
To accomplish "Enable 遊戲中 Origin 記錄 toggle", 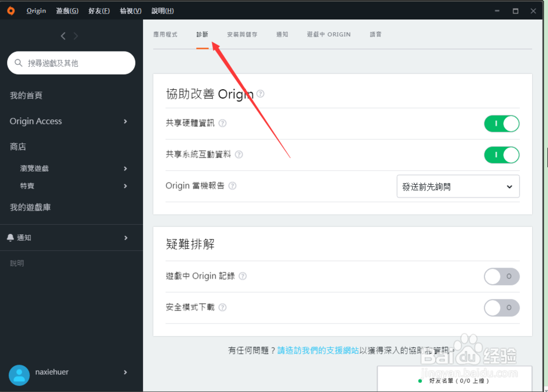I will 501,277.
